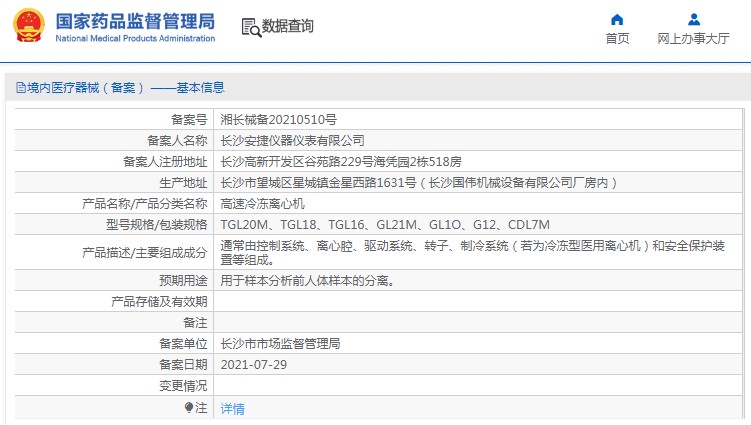The height and width of the screenshot is (425, 751).
Task: Click 境内医疗器械（备案）——基本信息 heading
Action: tap(126, 88)
